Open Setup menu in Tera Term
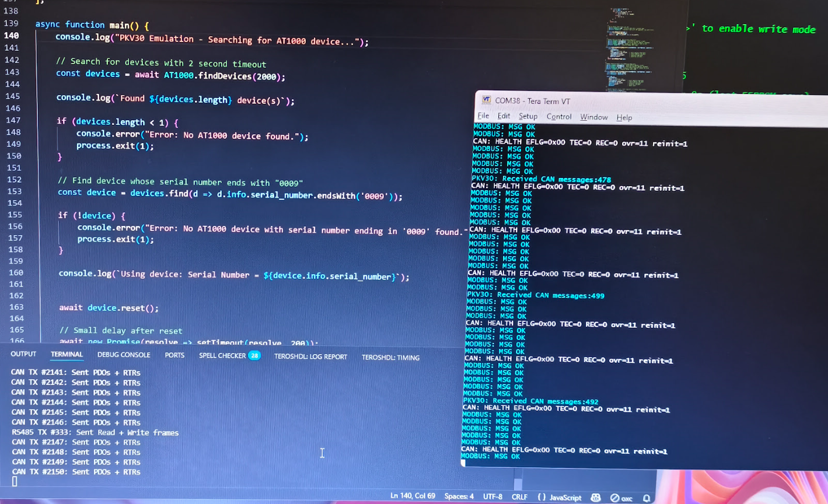 (x=528, y=116)
